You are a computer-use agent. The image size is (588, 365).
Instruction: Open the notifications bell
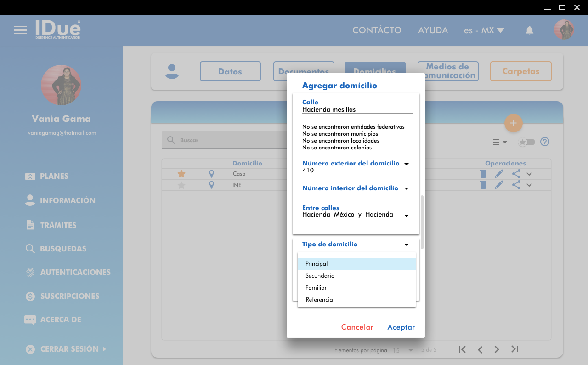[530, 30]
